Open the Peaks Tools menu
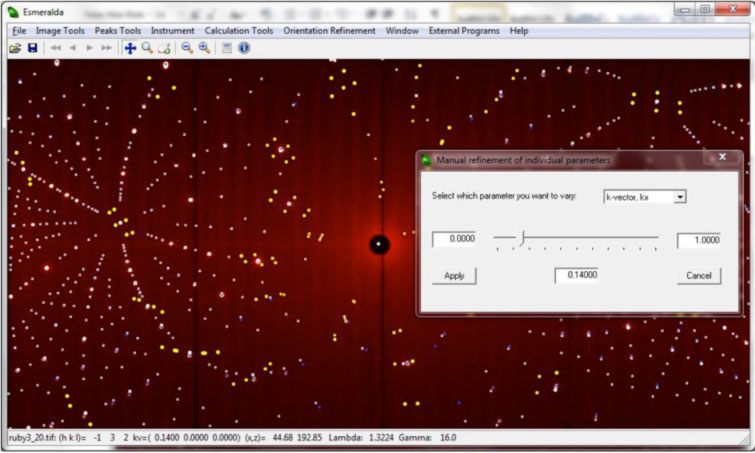This screenshot has height=453, width=755. [117, 31]
